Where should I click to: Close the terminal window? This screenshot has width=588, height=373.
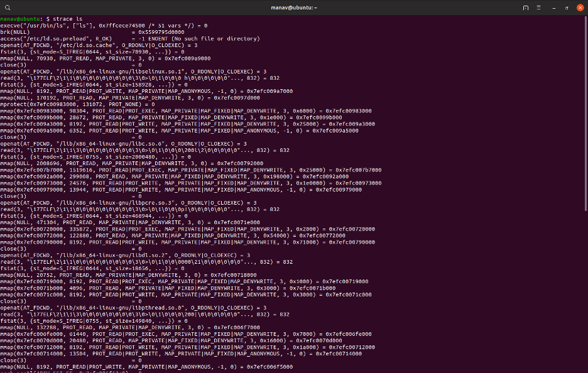click(579, 8)
